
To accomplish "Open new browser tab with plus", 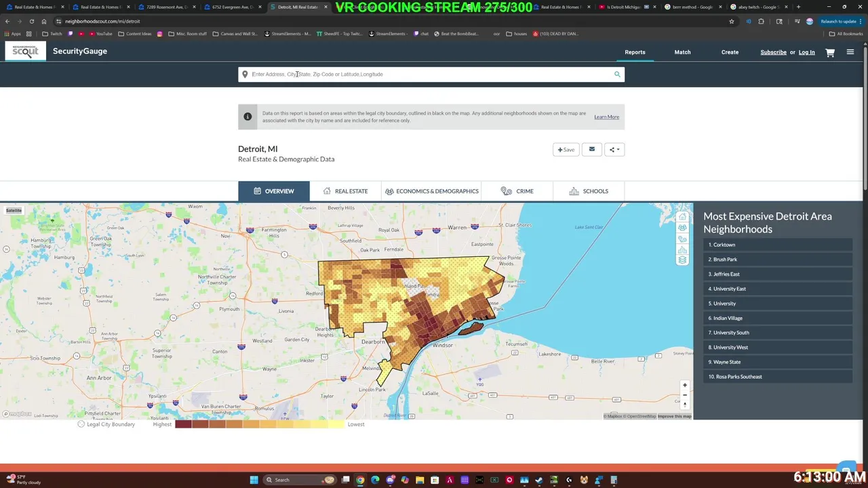I will (x=798, y=7).
